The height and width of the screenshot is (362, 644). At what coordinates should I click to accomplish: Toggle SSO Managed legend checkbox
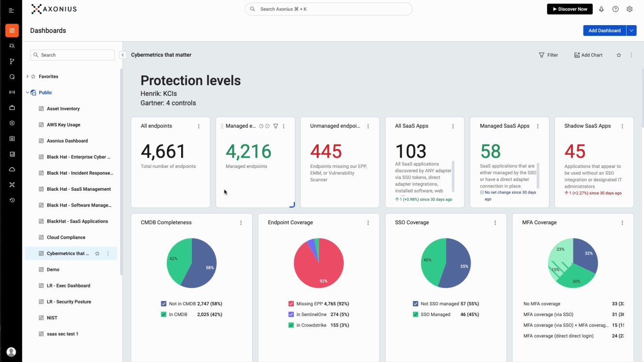415,315
